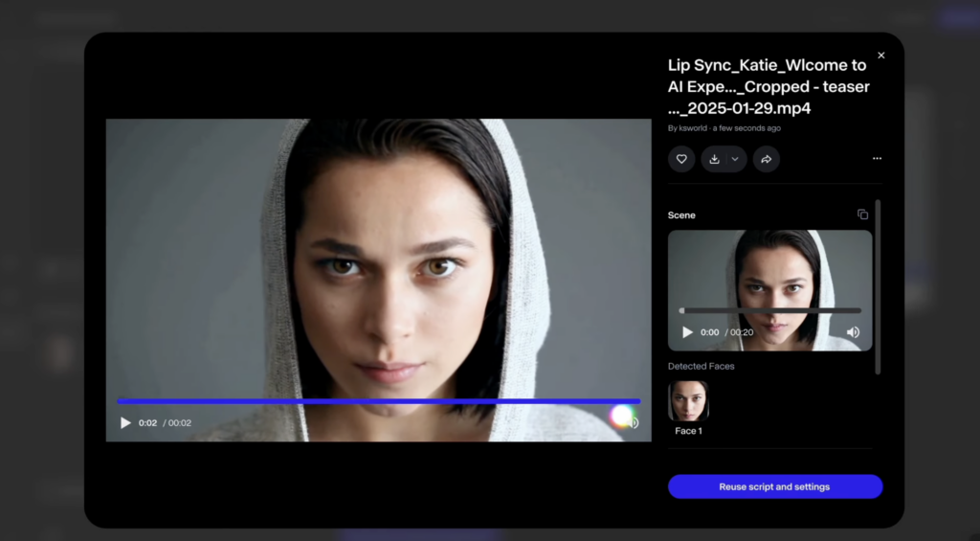
Task: Click Reuse script and settings
Action: tap(774, 486)
